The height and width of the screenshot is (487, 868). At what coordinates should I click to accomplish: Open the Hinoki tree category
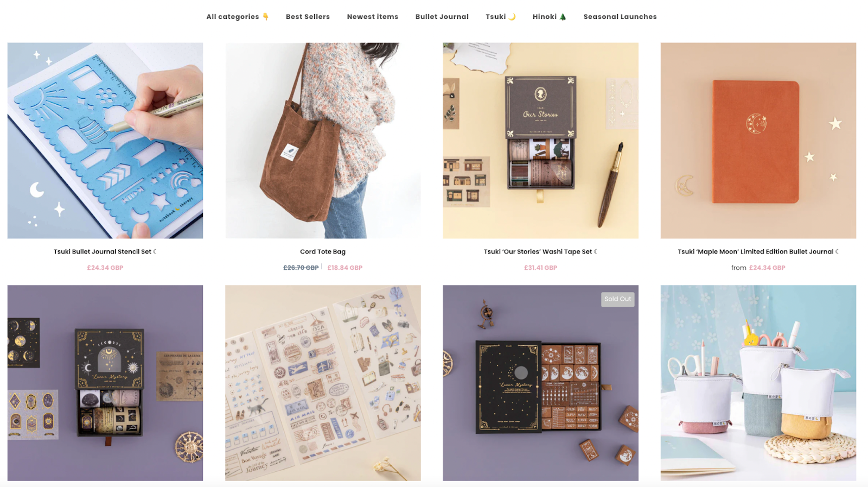click(x=549, y=17)
